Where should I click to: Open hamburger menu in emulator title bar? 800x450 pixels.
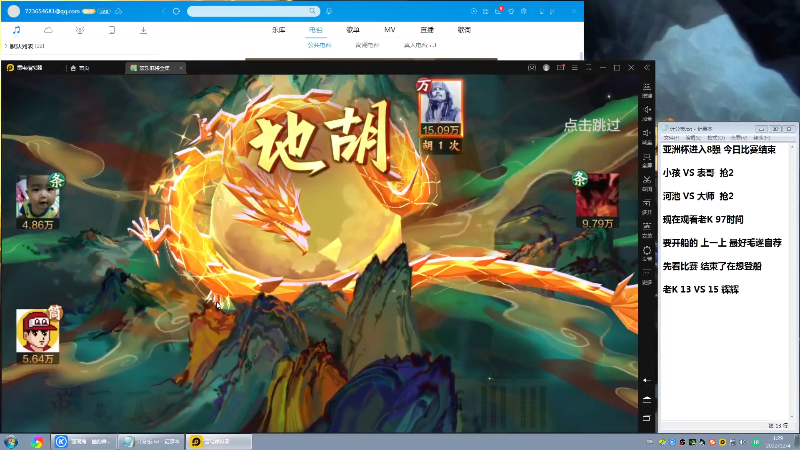click(574, 67)
